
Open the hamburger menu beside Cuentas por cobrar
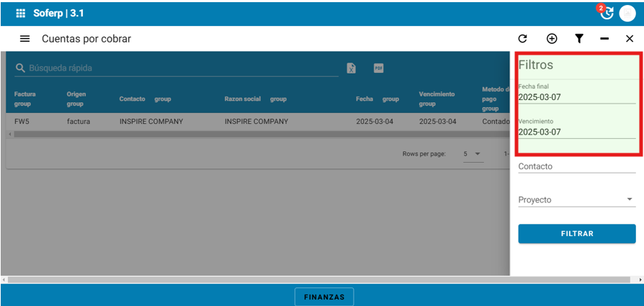[25, 39]
